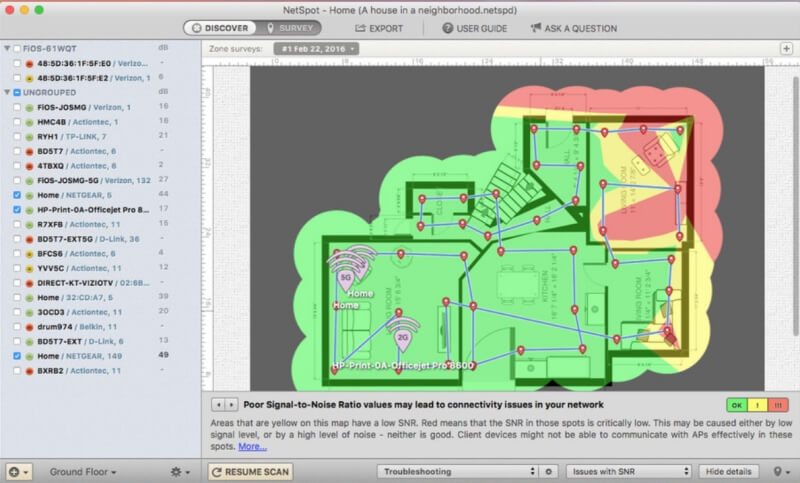Check the BXRB2 Actiontec checkbox

click(17, 371)
